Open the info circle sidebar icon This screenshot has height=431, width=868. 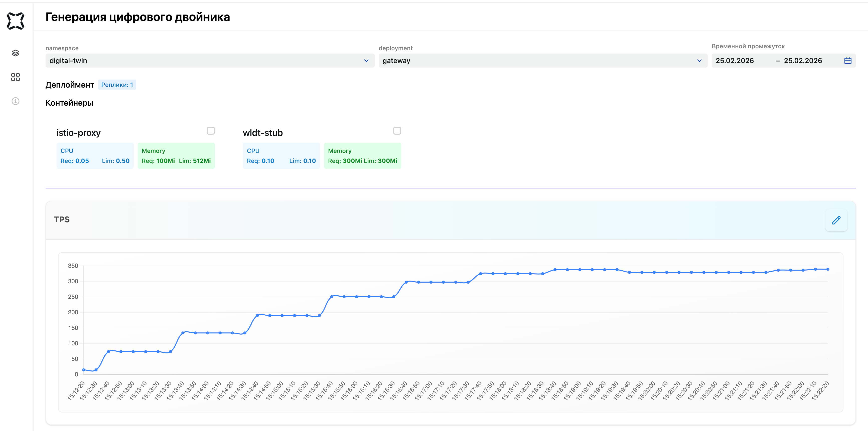(x=16, y=101)
